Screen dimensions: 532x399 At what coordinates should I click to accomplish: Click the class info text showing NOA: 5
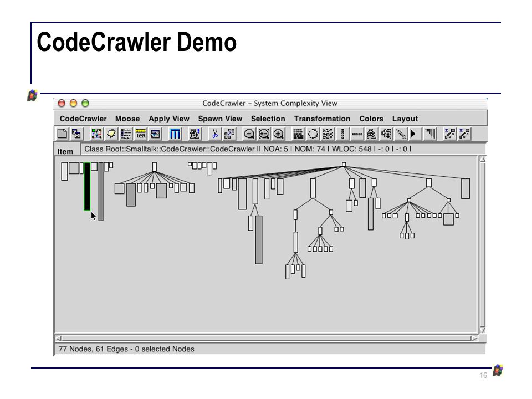[x=248, y=149]
